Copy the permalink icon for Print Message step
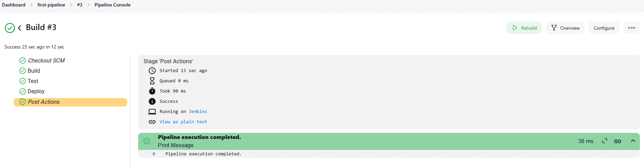The image size is (644, 168). [x=618, y=141]
